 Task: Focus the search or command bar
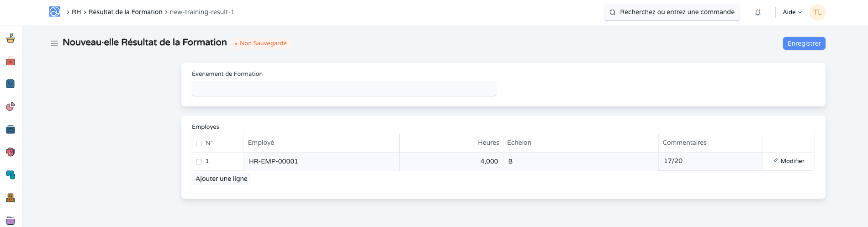[672, 12]
